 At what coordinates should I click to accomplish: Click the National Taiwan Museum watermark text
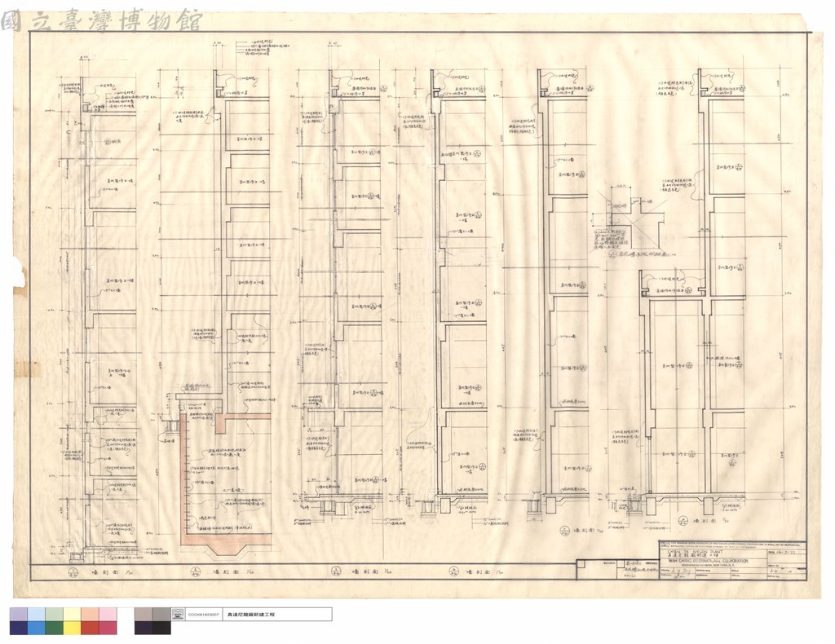tap(101, 20)
